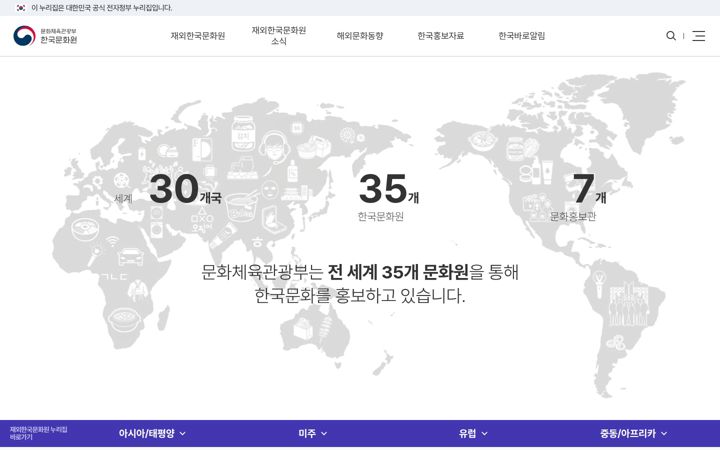Click the K-pop group illustration in South America
The height and width of the screenshot is (450, 720).
628,304
